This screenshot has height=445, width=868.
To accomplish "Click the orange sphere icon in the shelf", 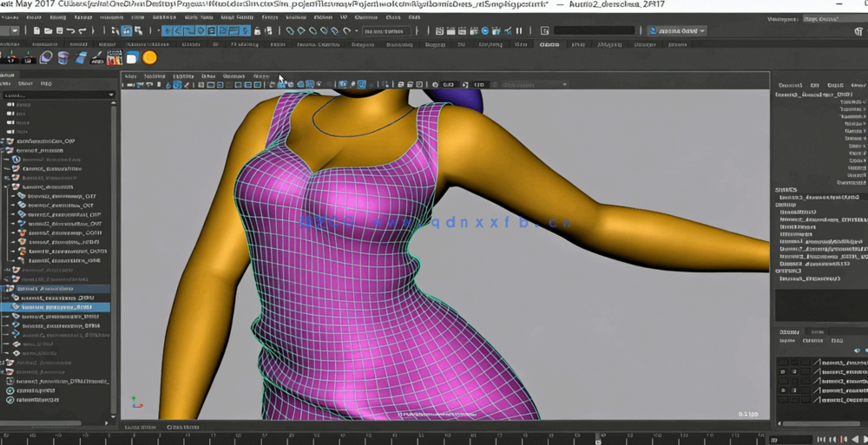I will click(149, 58).
